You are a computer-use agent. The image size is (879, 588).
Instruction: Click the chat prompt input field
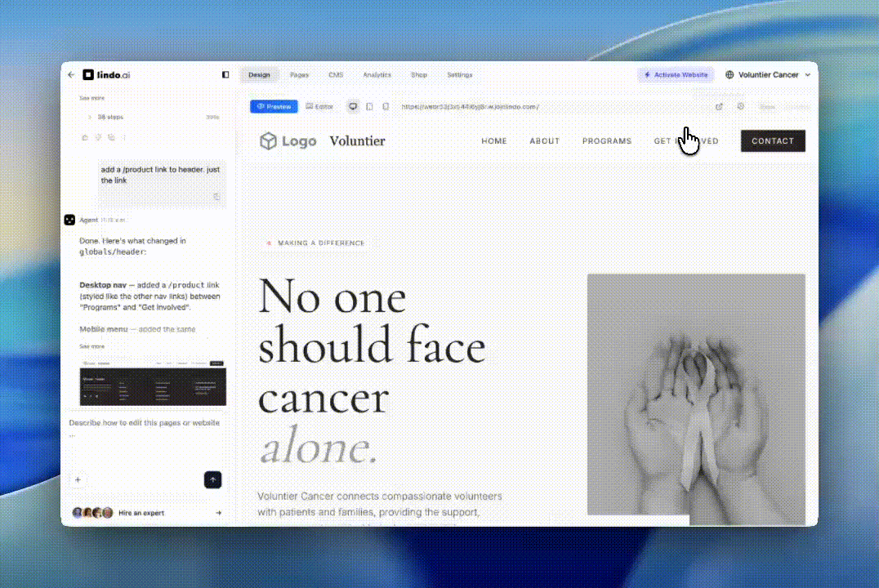point(145,428)
